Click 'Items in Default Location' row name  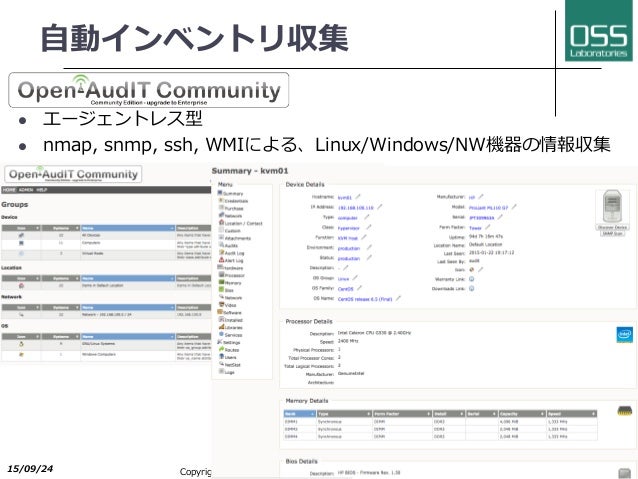tap(103, 286)
